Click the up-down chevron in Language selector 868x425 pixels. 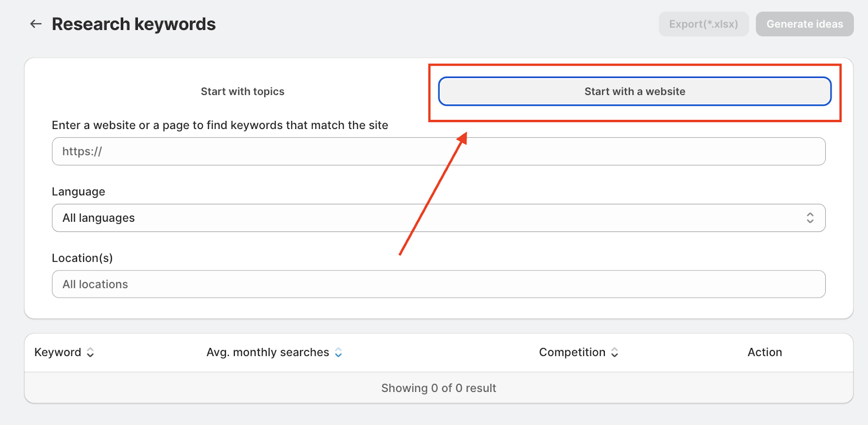tap(810, 218)
